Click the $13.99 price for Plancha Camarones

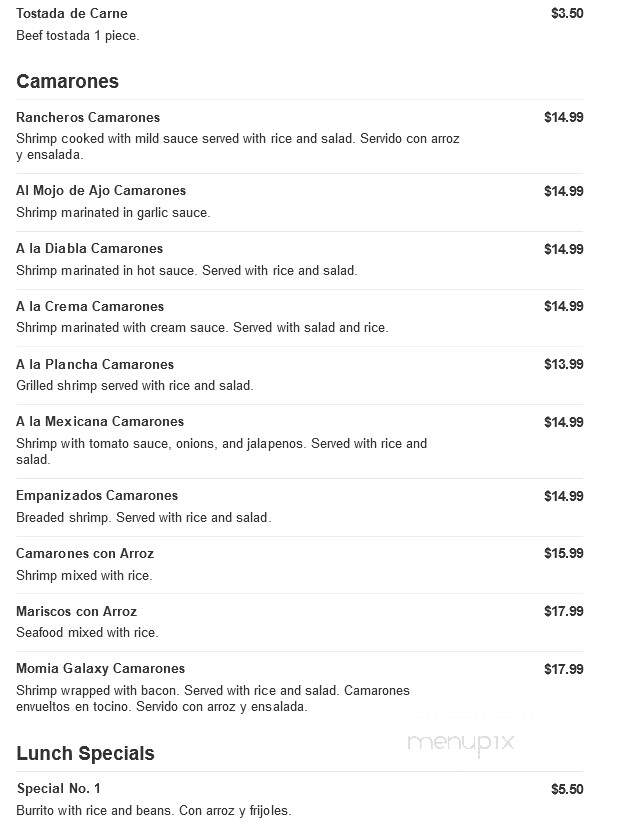click(564, 364)
